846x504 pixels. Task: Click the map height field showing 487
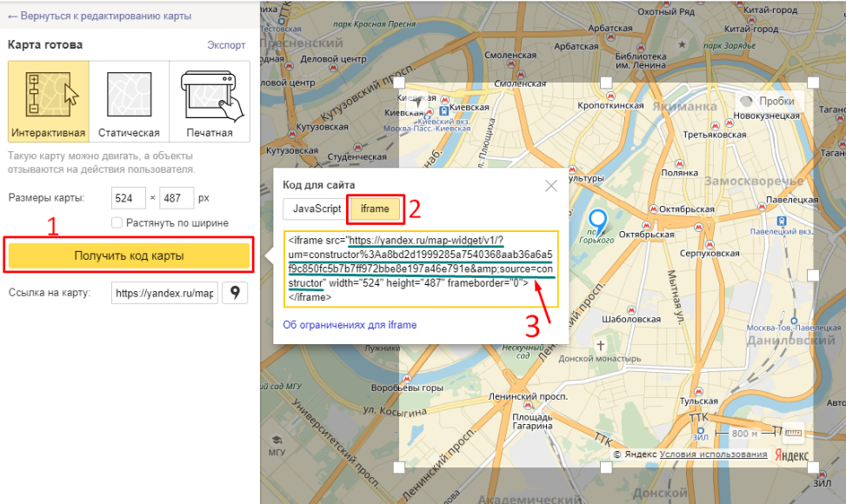coord(177,198)
